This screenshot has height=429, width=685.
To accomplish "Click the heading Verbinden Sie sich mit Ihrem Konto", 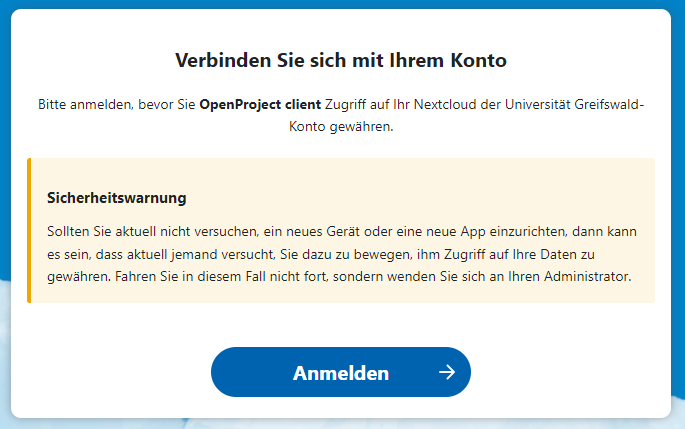I will [x=341, y=59].
